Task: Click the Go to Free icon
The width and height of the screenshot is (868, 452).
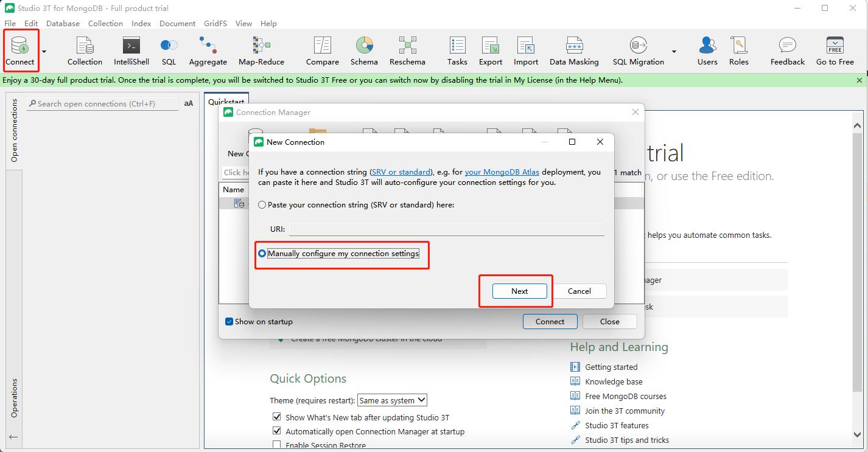Action: point(835,50)
